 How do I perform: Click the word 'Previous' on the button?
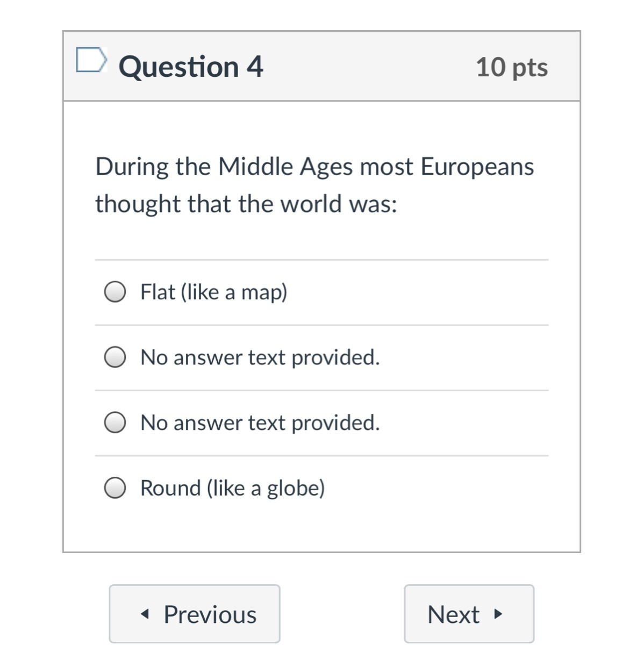[x=210, y=614]
